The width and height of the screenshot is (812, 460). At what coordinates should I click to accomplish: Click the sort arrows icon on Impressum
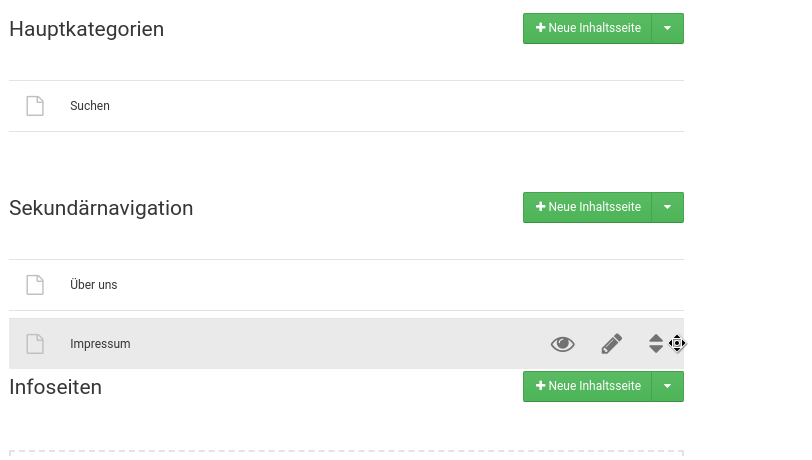tap(656, 344)
